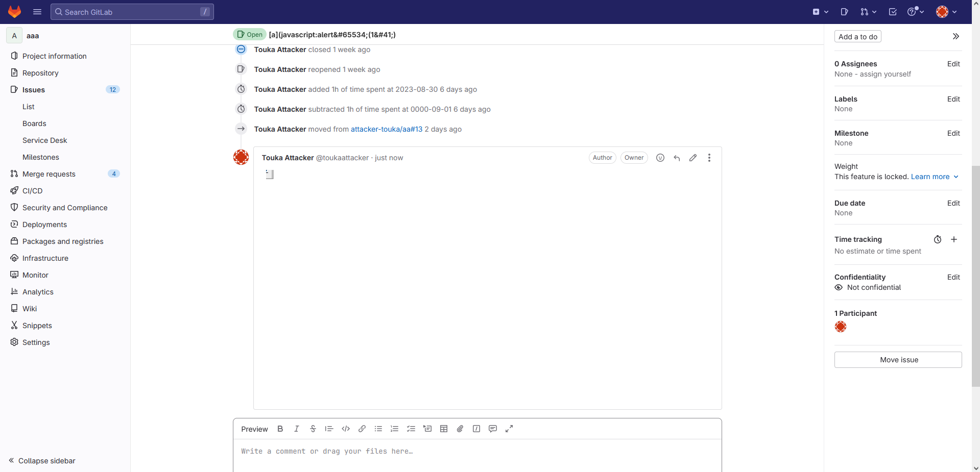This screenshot has width=980, height=472.
Task: Edit comment with pencil icon
Action: 693,158
